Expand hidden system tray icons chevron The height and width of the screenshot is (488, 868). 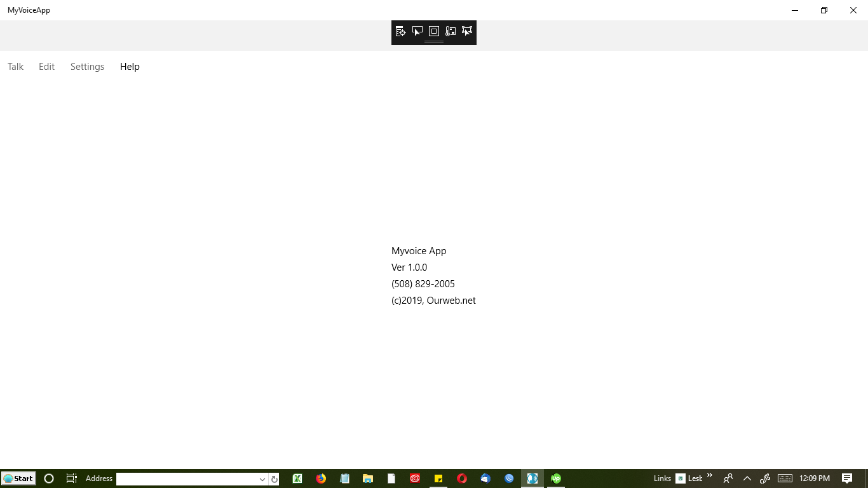747,478
